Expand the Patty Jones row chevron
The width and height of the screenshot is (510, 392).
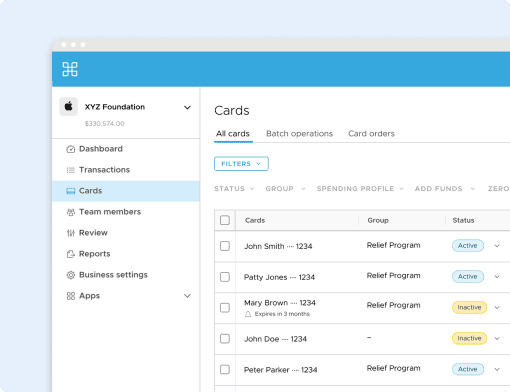[x=497, y=277]
